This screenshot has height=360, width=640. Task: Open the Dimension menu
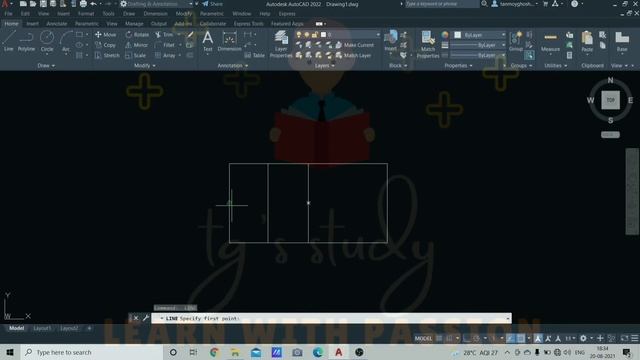156,13
